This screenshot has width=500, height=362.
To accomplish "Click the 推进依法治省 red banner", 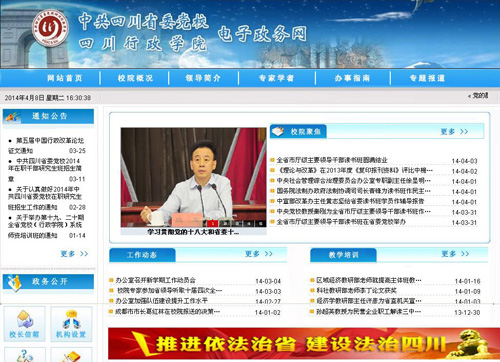I will coord(304,344).
